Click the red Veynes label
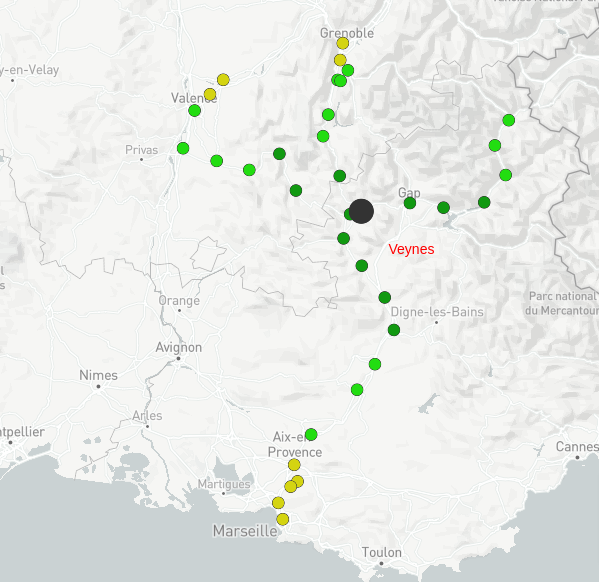599x582 pixels. pyautogui.click(x=411, y=249)
